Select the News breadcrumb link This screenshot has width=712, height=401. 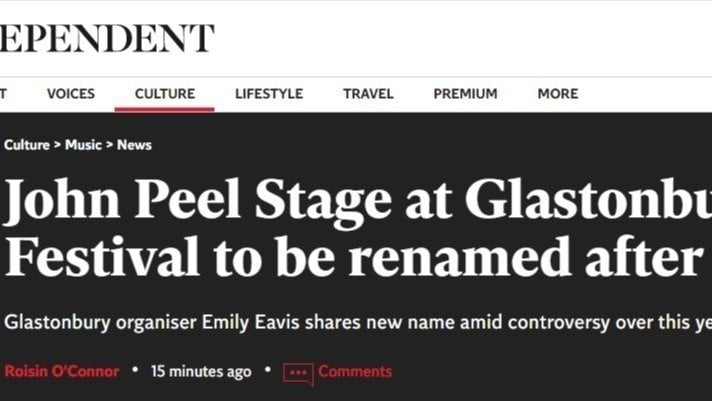point(134,145)
